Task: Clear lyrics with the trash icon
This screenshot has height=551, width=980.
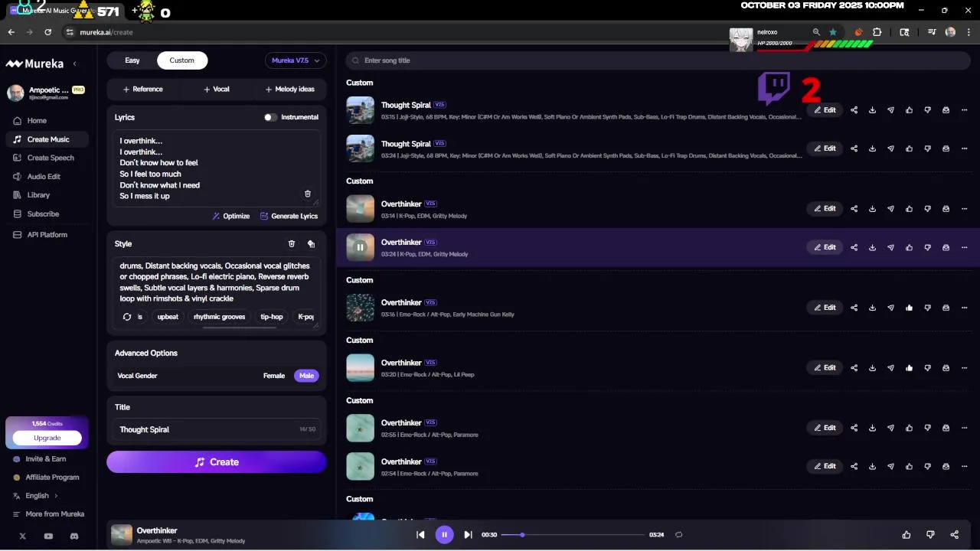Action: click(308, 194)
